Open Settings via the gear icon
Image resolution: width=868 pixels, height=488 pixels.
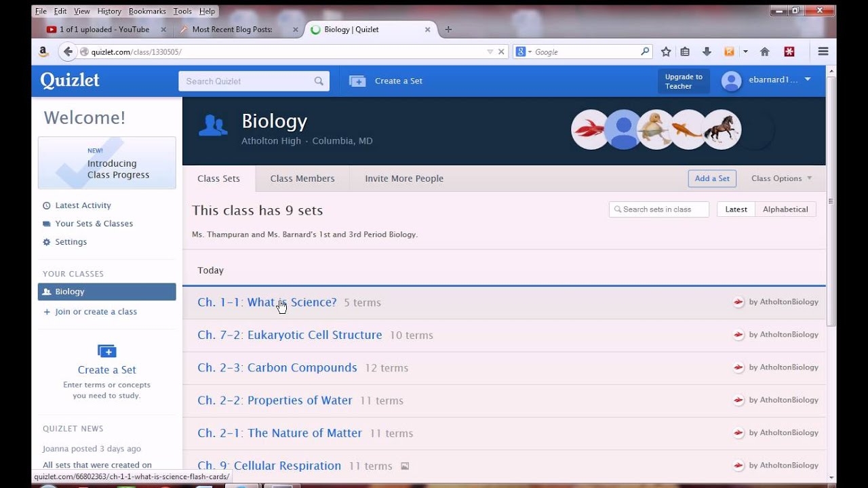click(46, 241)
